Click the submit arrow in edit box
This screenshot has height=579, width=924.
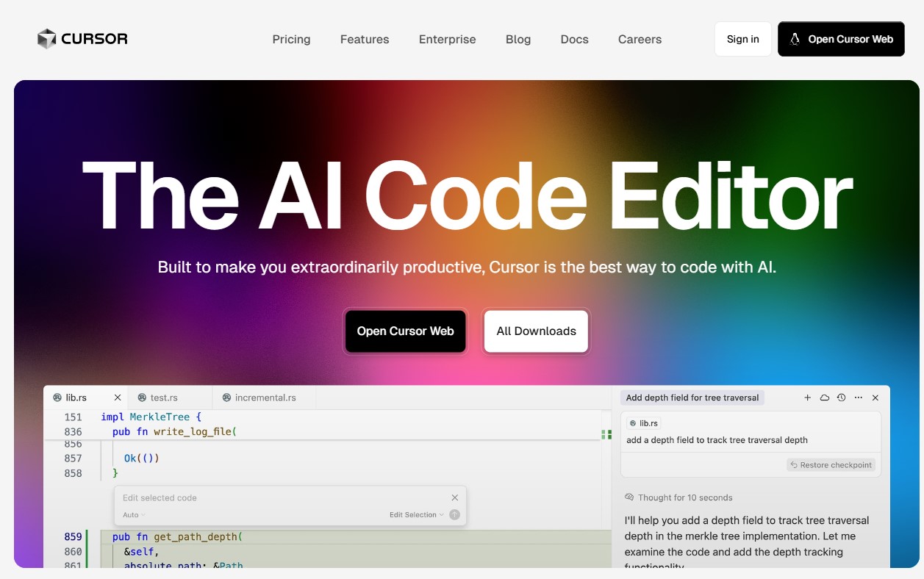[x=454, y=515]
